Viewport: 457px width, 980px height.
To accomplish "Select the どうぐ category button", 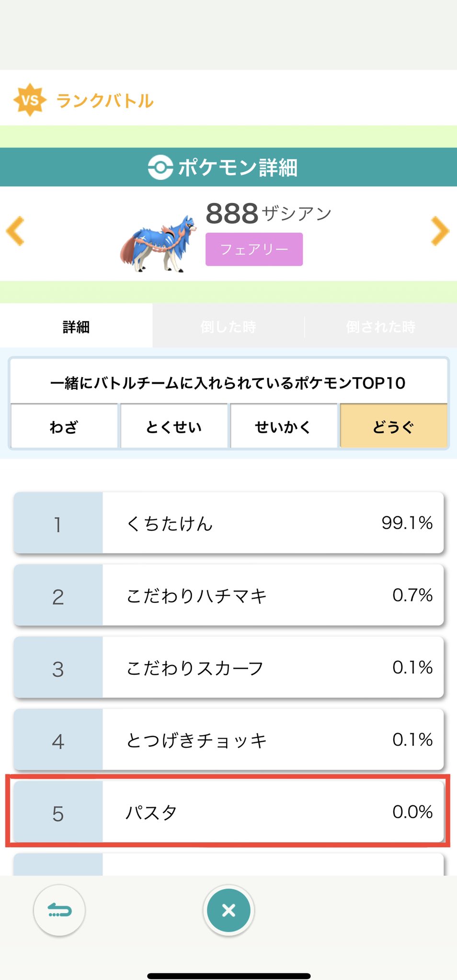I will click(x=393, y=426).
